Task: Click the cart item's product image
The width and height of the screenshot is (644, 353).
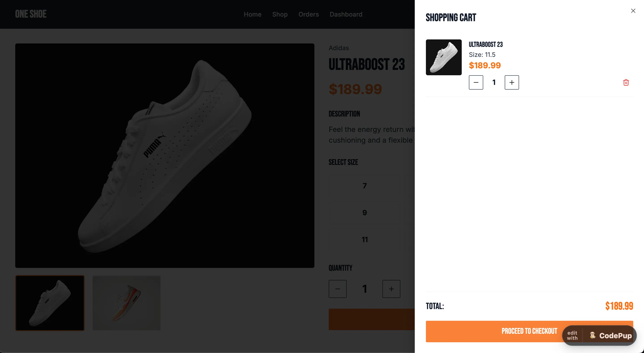Action: click(x=444, y=57)
